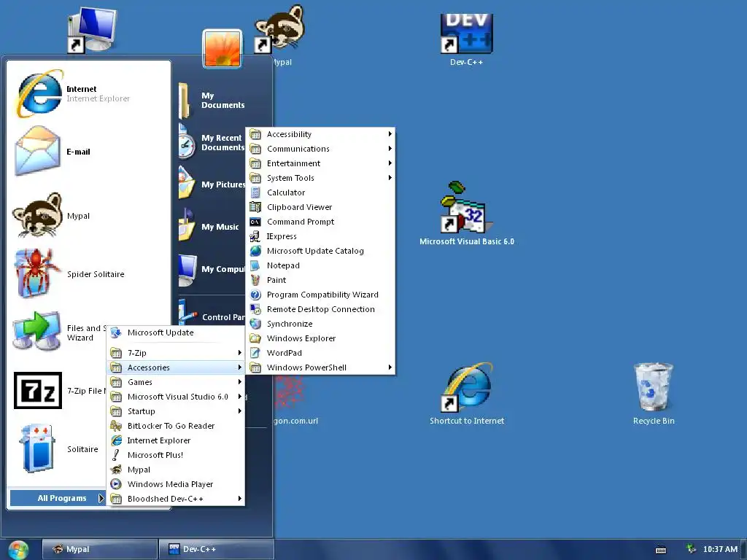The height and width of the screenshot is (560, 747).
Task: Expand the 7-Zip program group arrow
Action: [239, 353]
